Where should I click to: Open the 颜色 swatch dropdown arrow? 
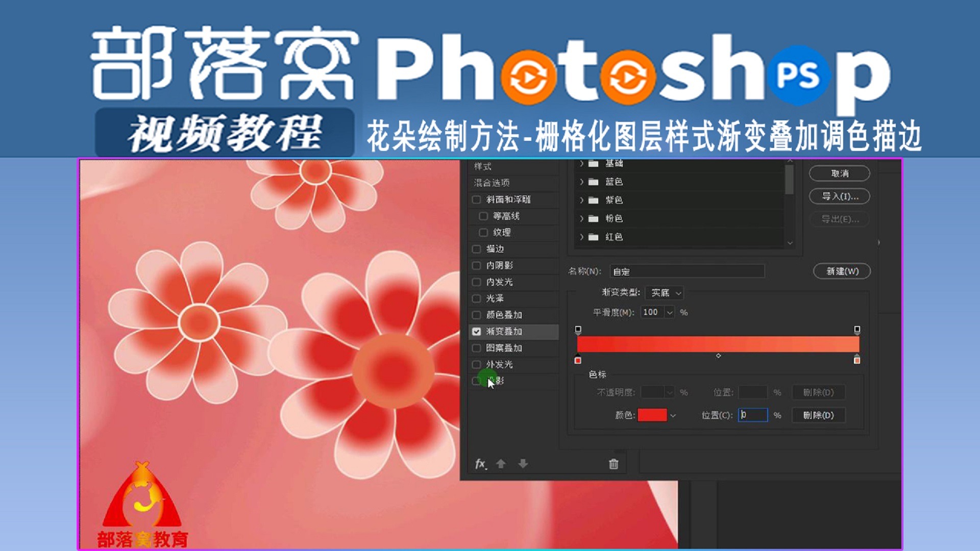673,415
